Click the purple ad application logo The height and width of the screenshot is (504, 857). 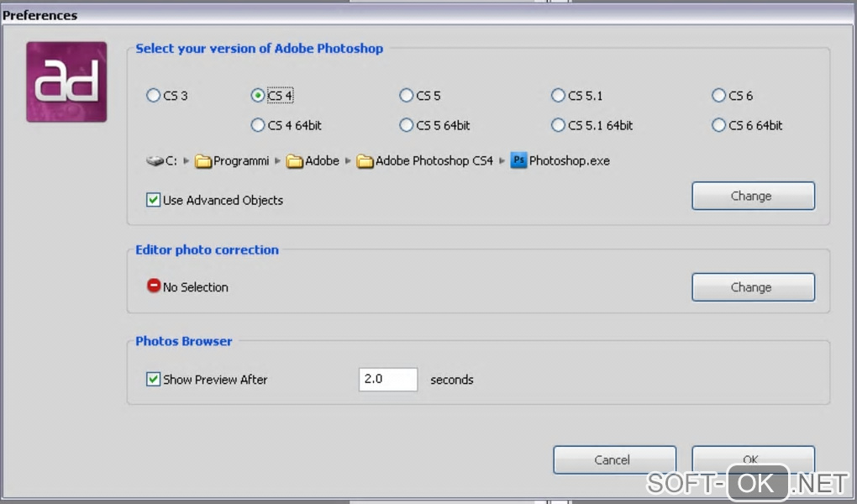[66, 81]
